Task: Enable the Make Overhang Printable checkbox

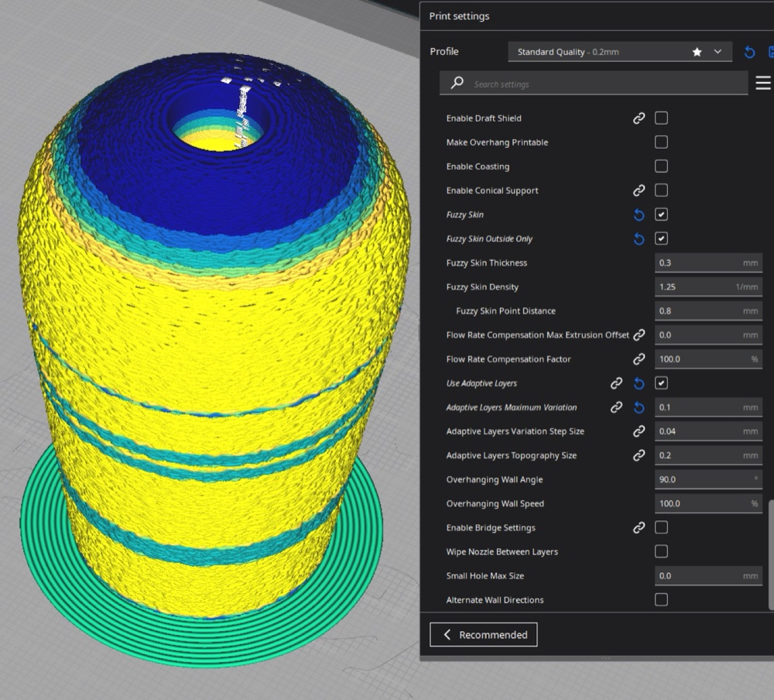Action: 661,142
